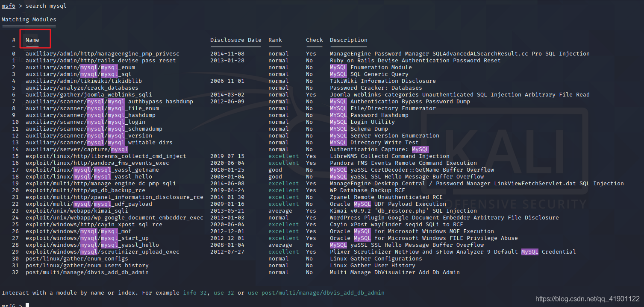Select post/linux/gather/enum_configs module name
Image resolution: width=644 pixels, height=307 pixels.
pyautogui.click(x=77, y=259)
